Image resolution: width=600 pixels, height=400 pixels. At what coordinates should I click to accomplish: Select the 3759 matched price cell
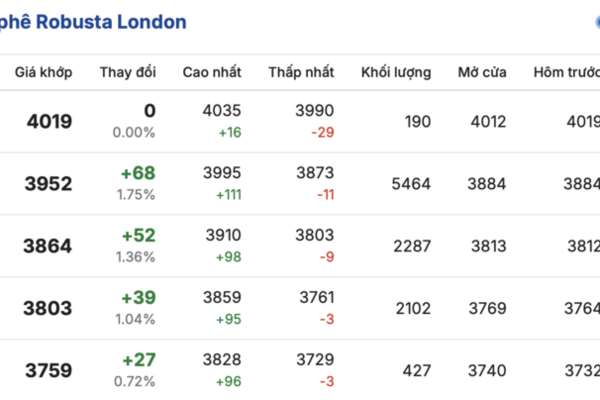(x=48, y=370)
